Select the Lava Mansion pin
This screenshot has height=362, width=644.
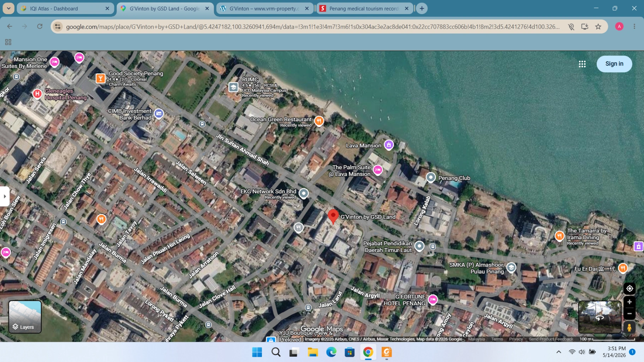pos(389,145)
